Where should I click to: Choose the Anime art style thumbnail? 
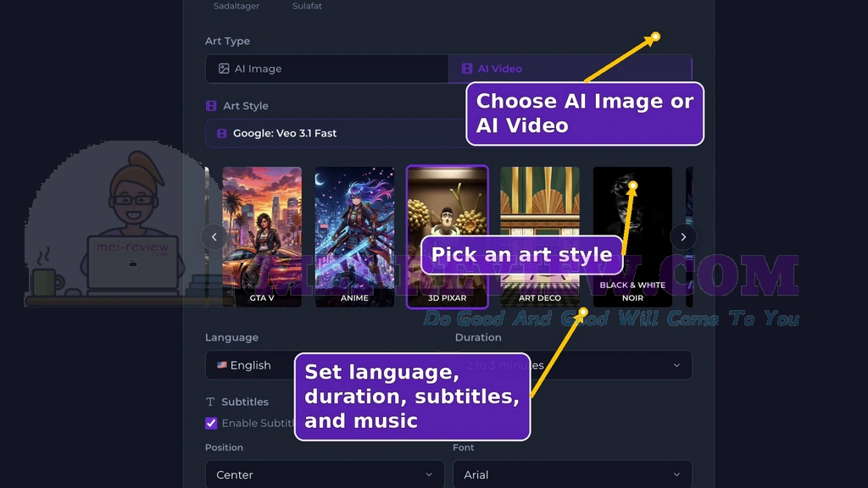click(355, 237)
